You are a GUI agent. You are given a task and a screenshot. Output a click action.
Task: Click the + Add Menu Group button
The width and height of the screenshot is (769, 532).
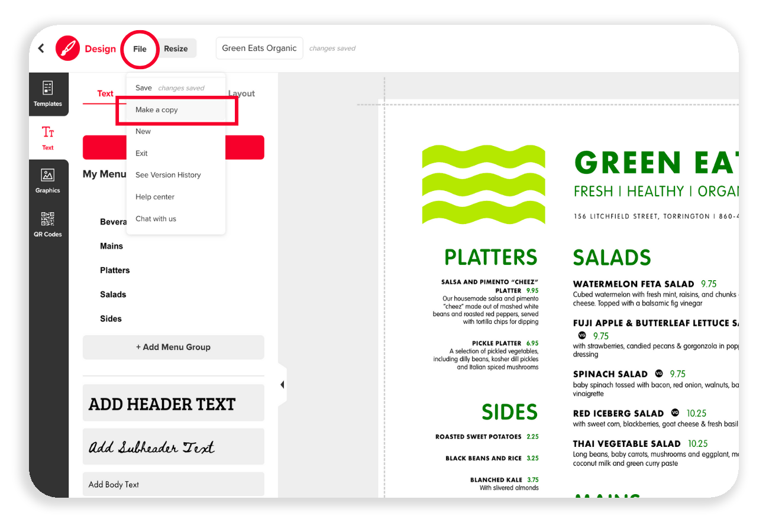[x=173, y=347]
